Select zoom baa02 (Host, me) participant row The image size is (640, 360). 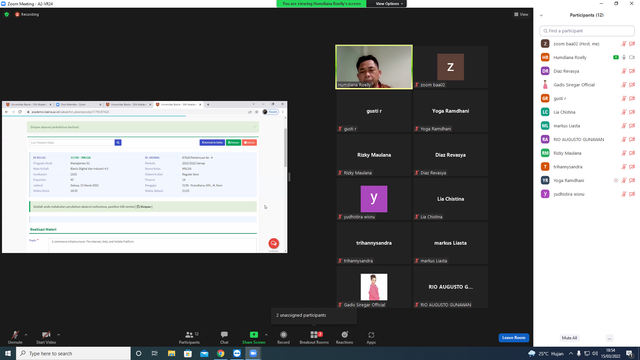(587, 44)
